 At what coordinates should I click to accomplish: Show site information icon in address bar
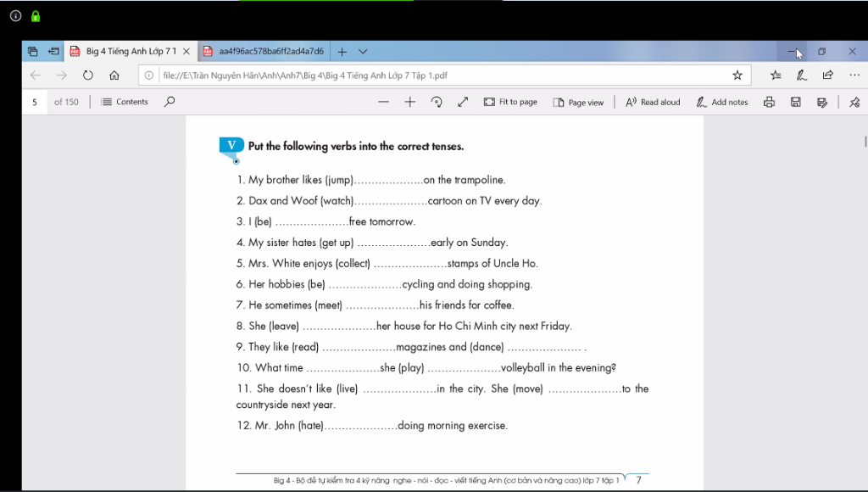coord(149,75)
